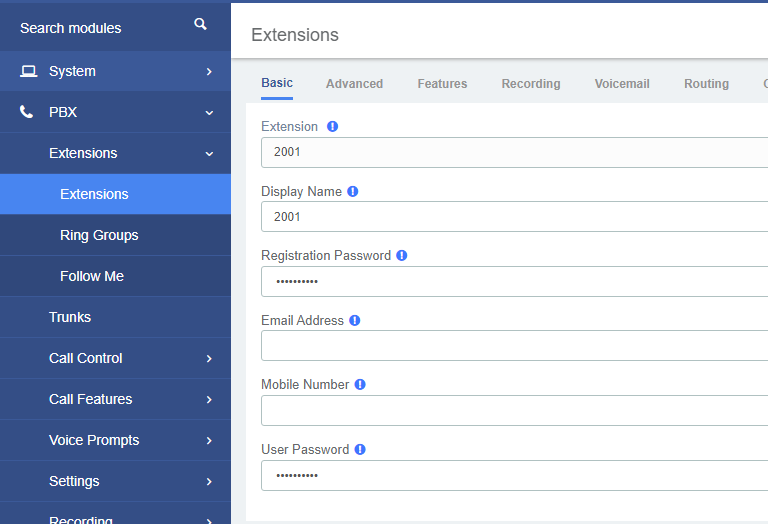Viewport: 768px width, 524px height.
Task: Expand the Call Features chevron
Action: (x=209, y=400)
